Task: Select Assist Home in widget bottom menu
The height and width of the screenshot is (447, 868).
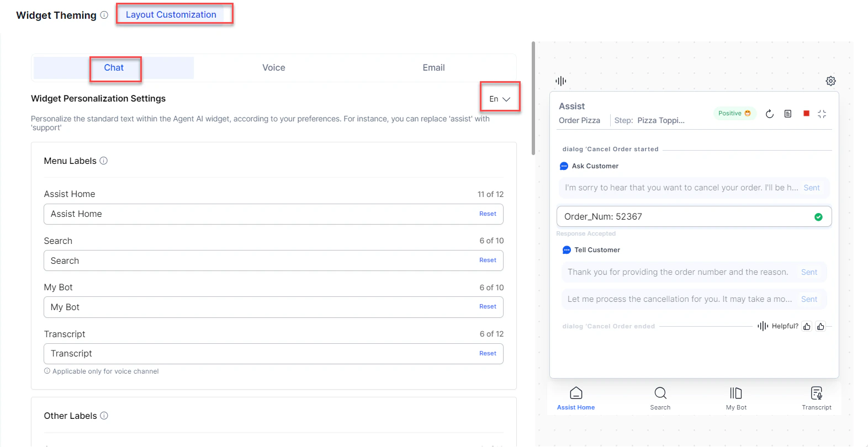Action: 576,398
